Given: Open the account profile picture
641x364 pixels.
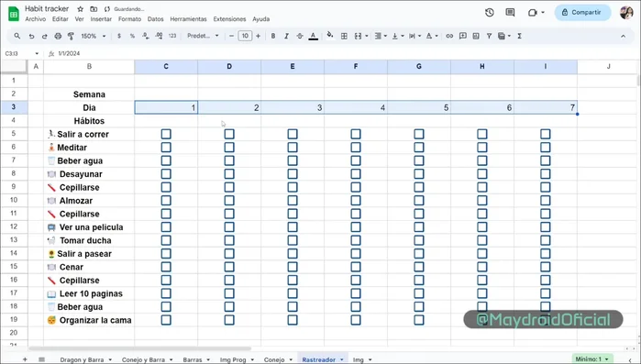Looking at the screenshot, I should (626, 12).
